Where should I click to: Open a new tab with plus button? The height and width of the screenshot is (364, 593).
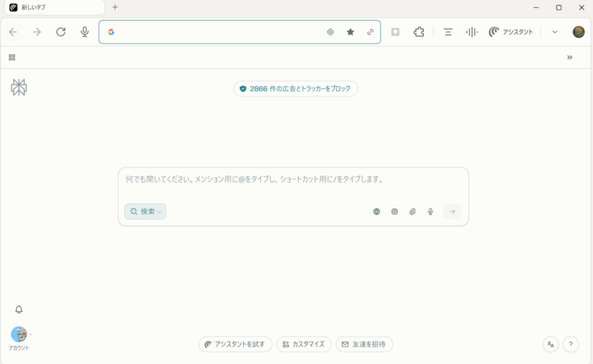(115, 7)
